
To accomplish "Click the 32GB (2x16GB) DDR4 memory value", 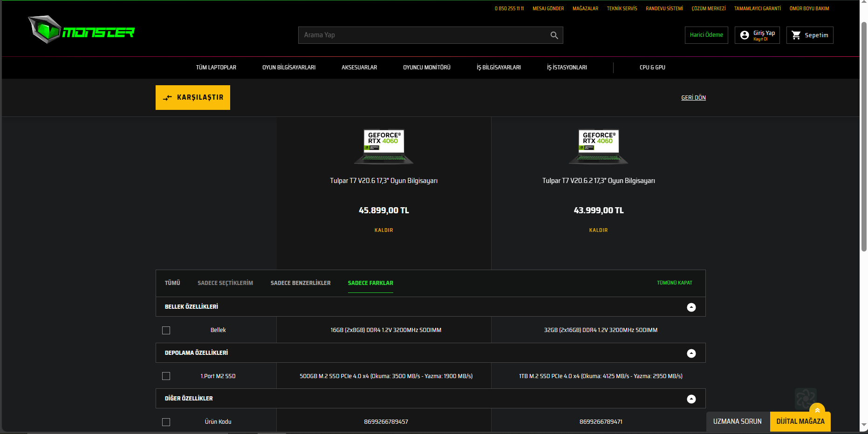I will [601, 330].
